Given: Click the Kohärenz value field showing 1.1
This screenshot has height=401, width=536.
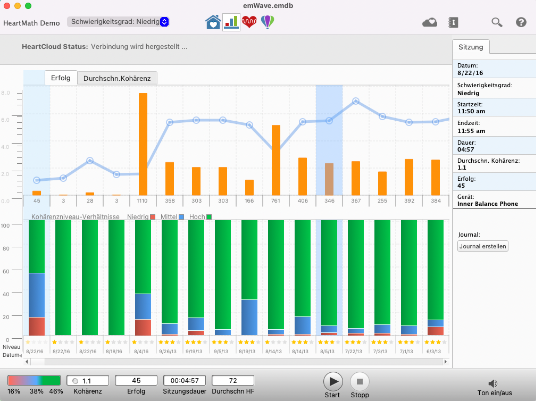Looking at the screenshot, I should [x=88, y=380].
